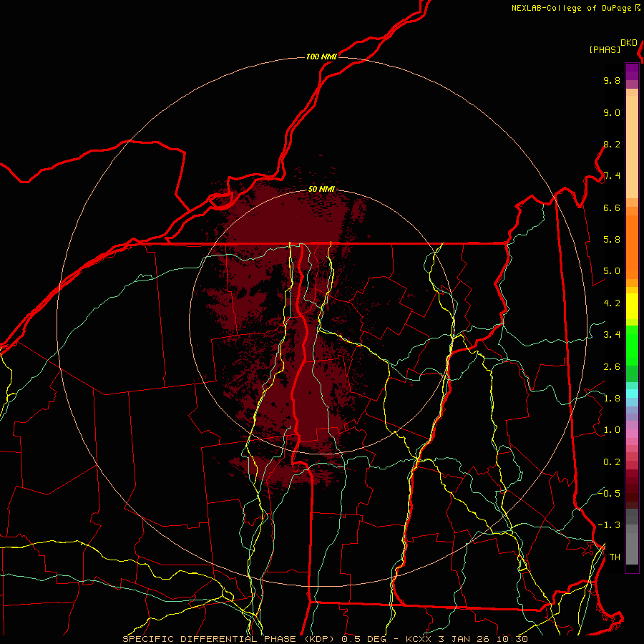Select the -0.5 scale value
The image size is (644, 644).
click(x=609, y=493)
